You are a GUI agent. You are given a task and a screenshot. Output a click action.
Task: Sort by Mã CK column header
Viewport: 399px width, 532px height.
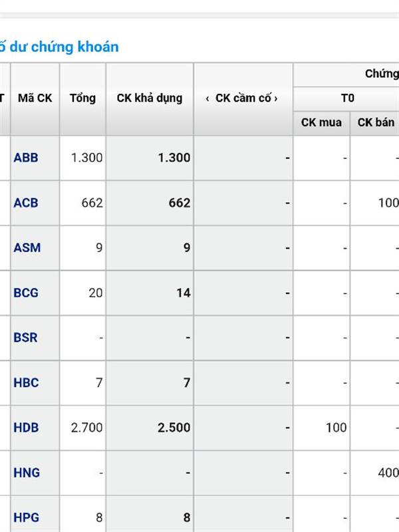35,98
